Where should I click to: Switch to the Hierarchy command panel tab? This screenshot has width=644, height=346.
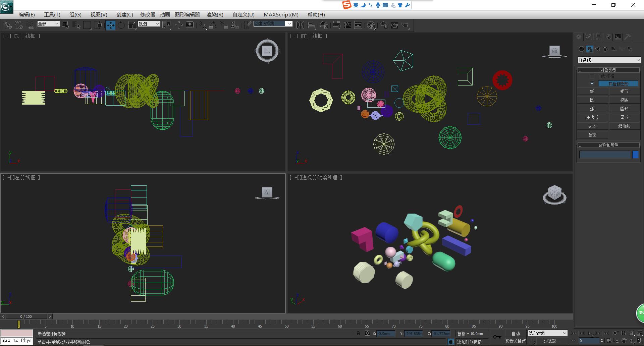[x=598, y=37]
